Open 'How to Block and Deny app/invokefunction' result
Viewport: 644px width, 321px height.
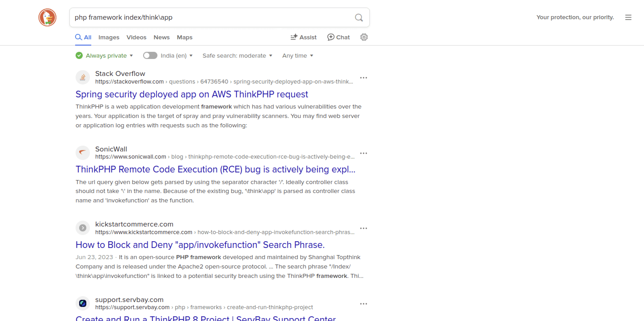click(x=200, y=245)
